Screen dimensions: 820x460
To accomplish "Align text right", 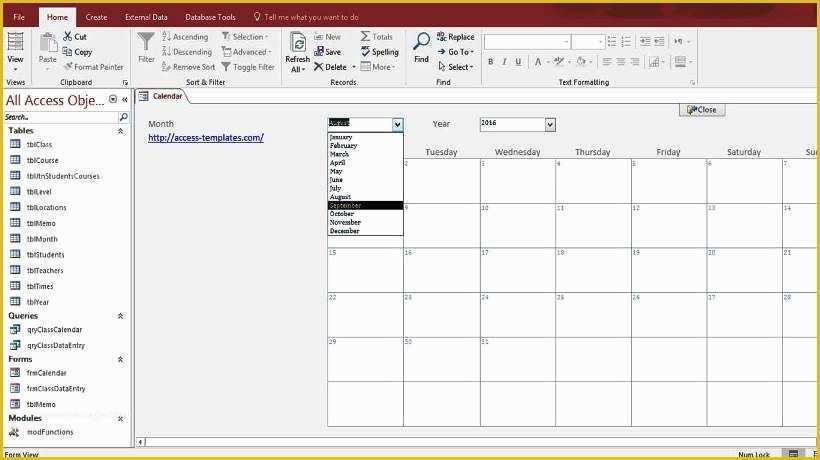I will 635,62.
